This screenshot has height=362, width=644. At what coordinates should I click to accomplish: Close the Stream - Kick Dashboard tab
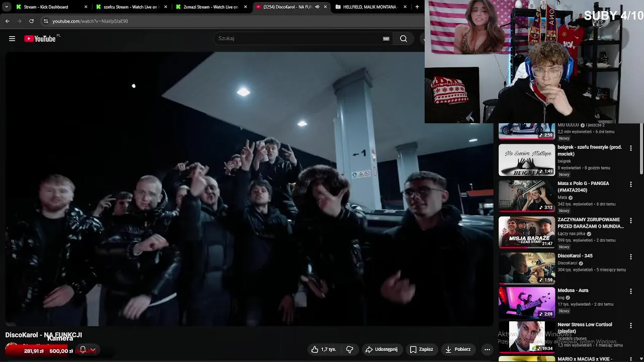[86, 7]
